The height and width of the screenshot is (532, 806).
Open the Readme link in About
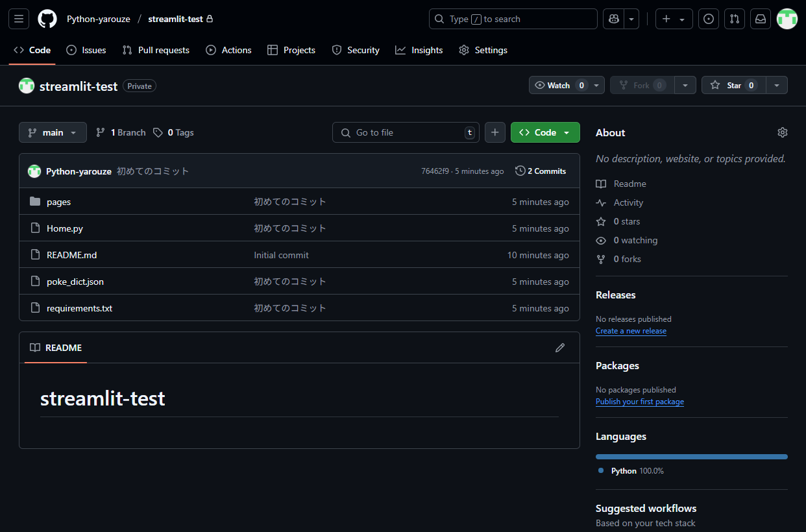click(x=621, y=184)
